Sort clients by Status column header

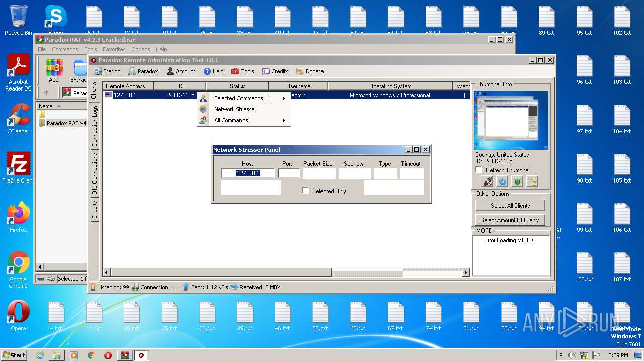click(x=237, y=86)
